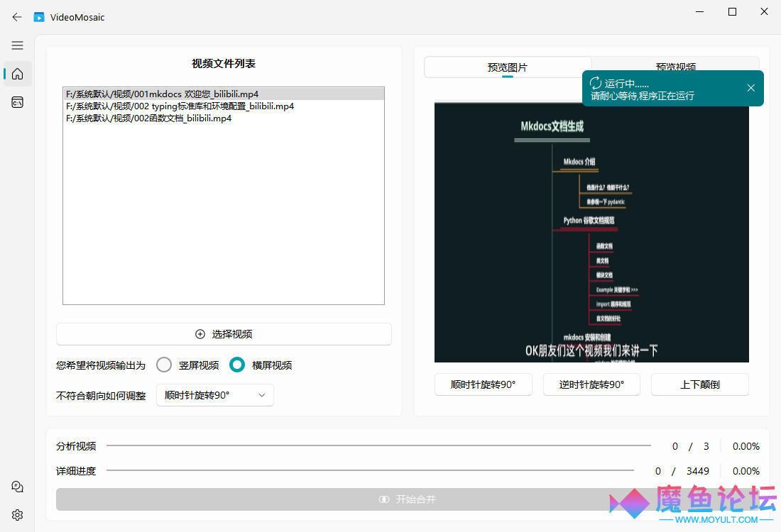Viewport: 781px width, 532px height.
Task: Minimize the VideoMosaic window
Action: pyautogui.click(x=700, y=11)
